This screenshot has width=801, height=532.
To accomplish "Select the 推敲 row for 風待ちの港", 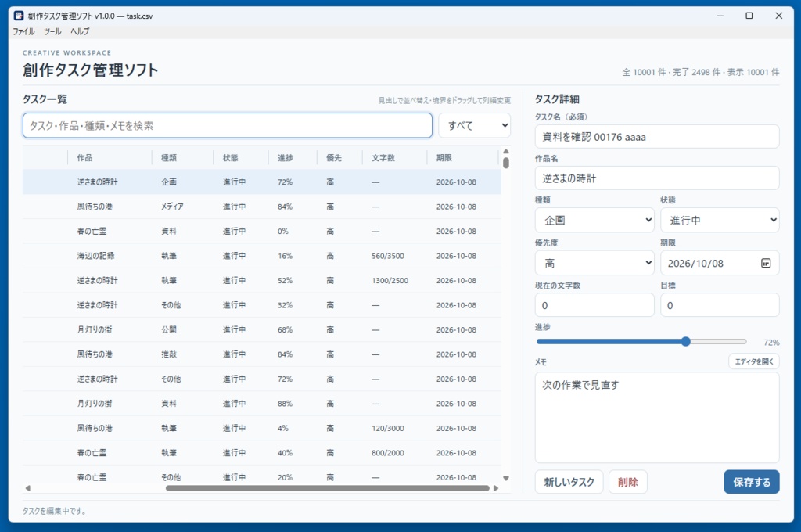I will point(261,354).
